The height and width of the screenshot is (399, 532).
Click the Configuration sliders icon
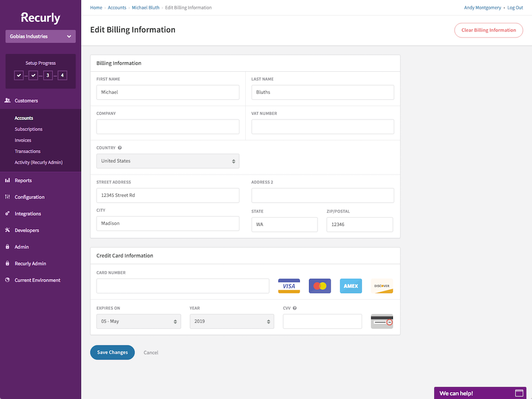(x=7, y=197)
